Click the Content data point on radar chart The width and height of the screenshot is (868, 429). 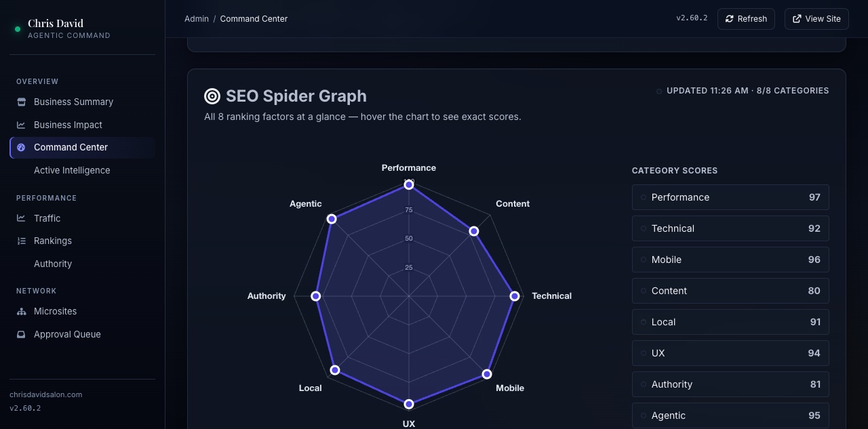474,231
